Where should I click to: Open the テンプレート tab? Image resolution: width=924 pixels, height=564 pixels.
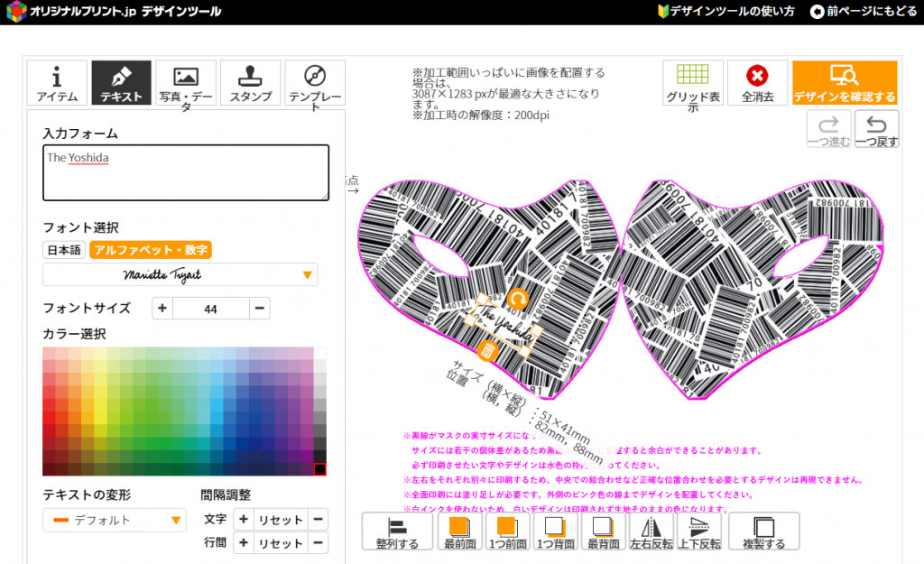pyautogui.click(x=315, y=82)
